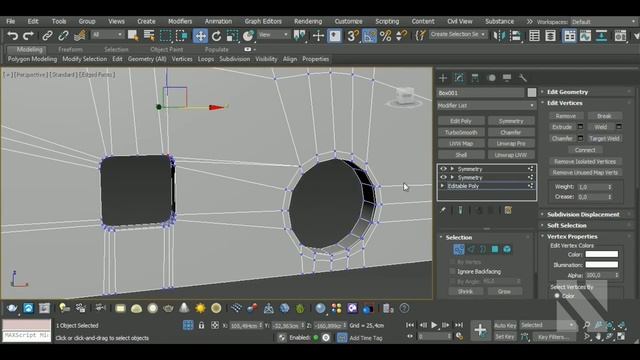Click the Redo arrow icon

click(28, 36)
